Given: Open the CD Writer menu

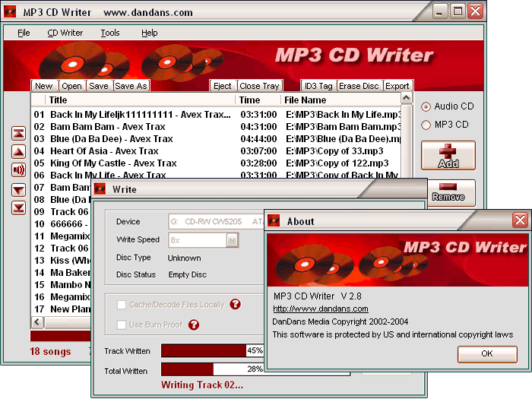Looking at the screenshot, I should 65,33.
